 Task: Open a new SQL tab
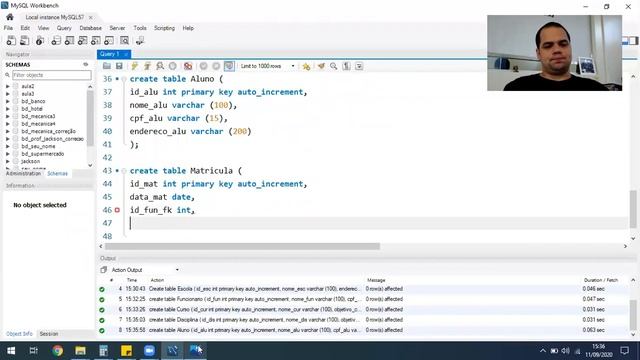click(x=11, y=40)
